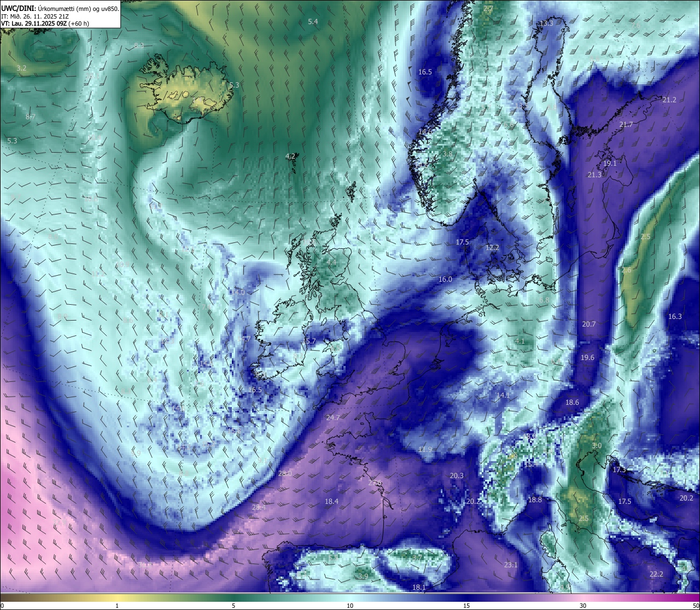Click the map value label 3.0
This screenshot has height=610, width=700.
(x=597, y=446)
